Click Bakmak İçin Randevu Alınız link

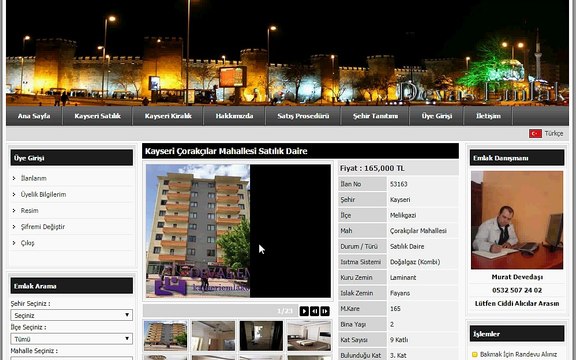[x=518, y=354]
